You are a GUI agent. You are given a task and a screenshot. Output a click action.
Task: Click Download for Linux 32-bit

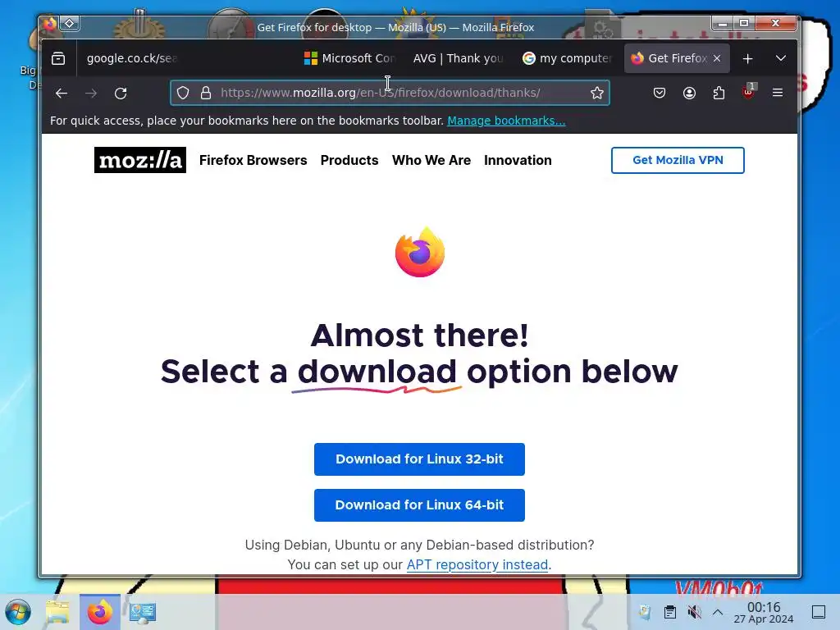[419, 459]
